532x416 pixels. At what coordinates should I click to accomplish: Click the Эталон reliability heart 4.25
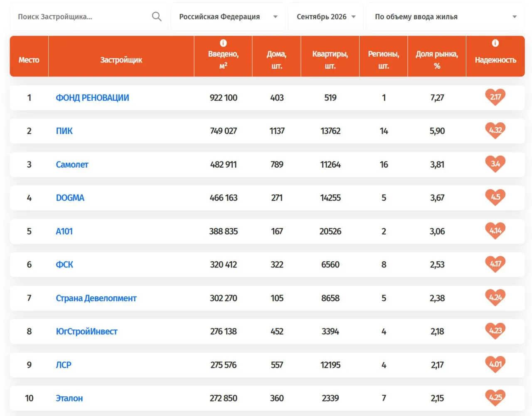click(x=495, y=398)
